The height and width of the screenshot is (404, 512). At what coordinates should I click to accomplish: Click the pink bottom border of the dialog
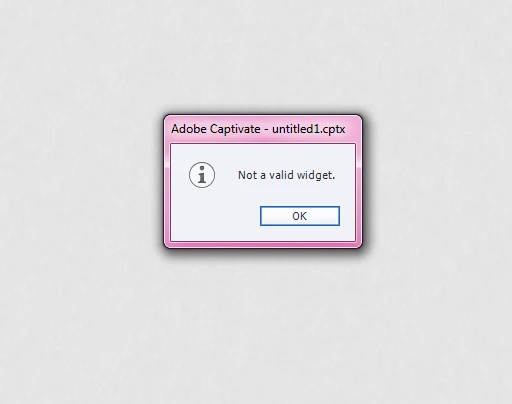[263, 245]
